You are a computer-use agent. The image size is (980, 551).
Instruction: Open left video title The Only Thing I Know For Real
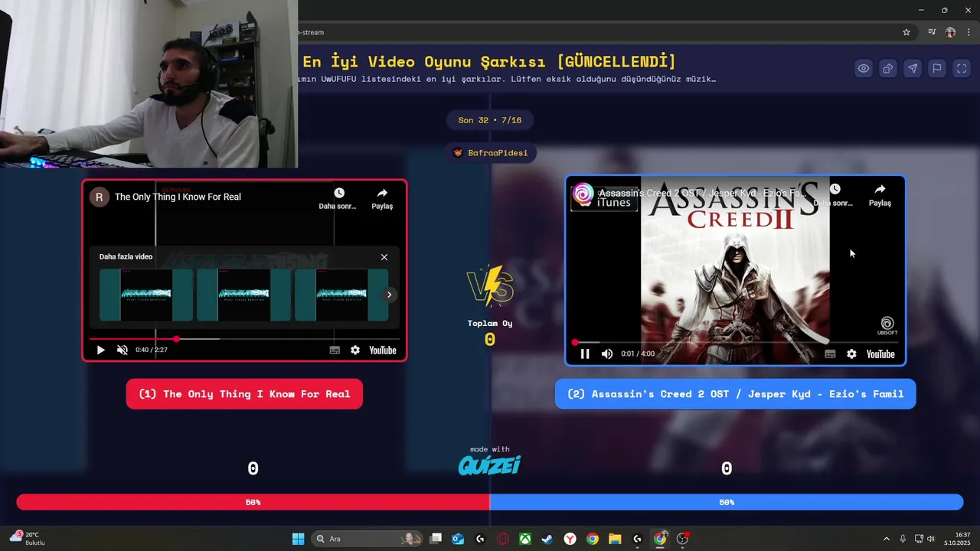(178, 197)
